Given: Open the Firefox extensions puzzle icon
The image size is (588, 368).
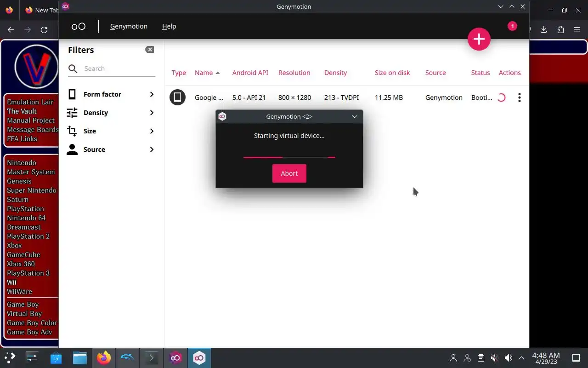Looking at the screenshot, I should click(x=560, y=29).
